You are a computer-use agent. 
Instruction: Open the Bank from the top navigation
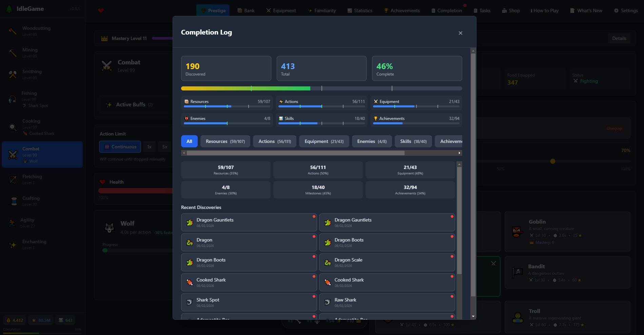(x=246, y=11)
